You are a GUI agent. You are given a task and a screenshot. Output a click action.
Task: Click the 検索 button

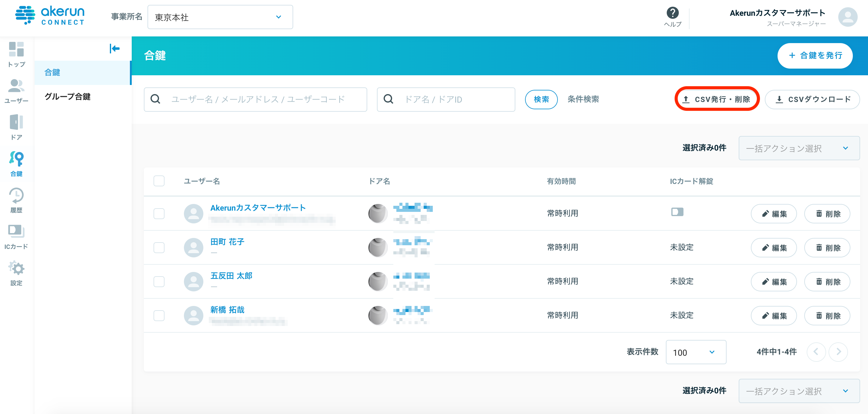tap(541, 99)
